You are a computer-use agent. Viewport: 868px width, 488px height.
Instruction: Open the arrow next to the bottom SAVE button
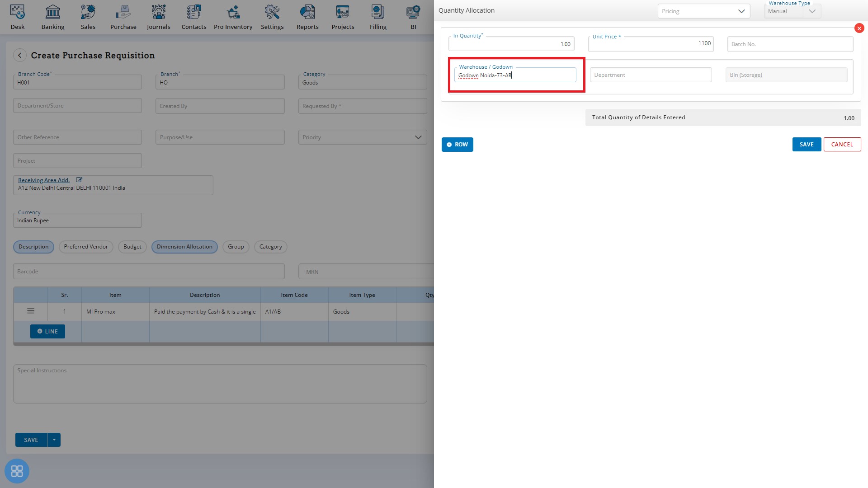54,440
